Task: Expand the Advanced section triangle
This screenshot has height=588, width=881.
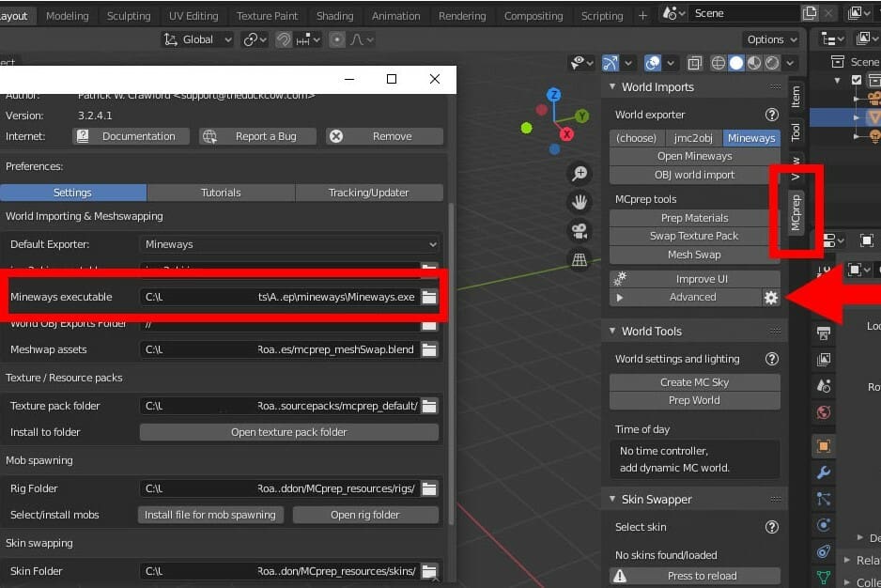Action: 620,298
